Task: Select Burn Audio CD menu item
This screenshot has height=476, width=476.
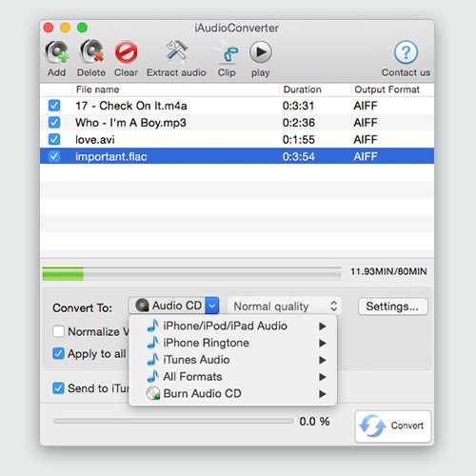Action: coord(233,393)
